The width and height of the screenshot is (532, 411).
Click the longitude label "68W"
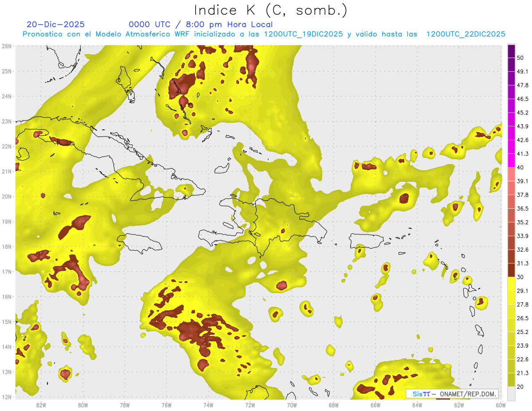click(x=334, y=405)
